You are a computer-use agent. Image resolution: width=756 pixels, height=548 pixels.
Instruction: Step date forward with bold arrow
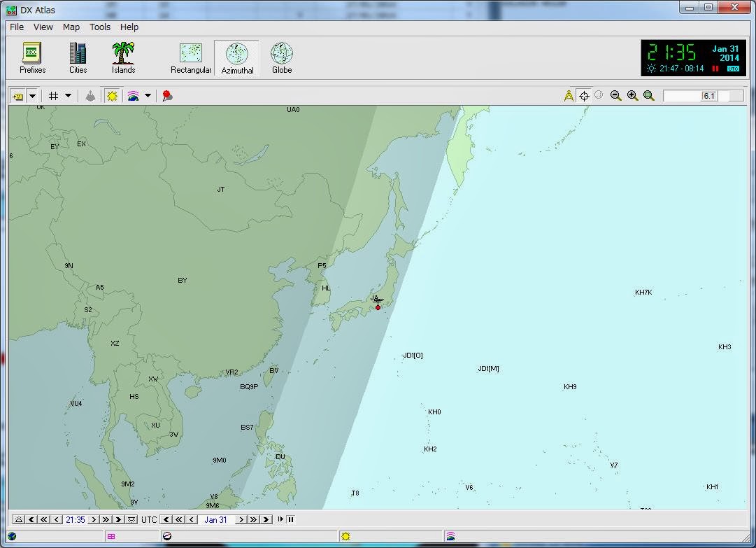click(x=266, y=519)
